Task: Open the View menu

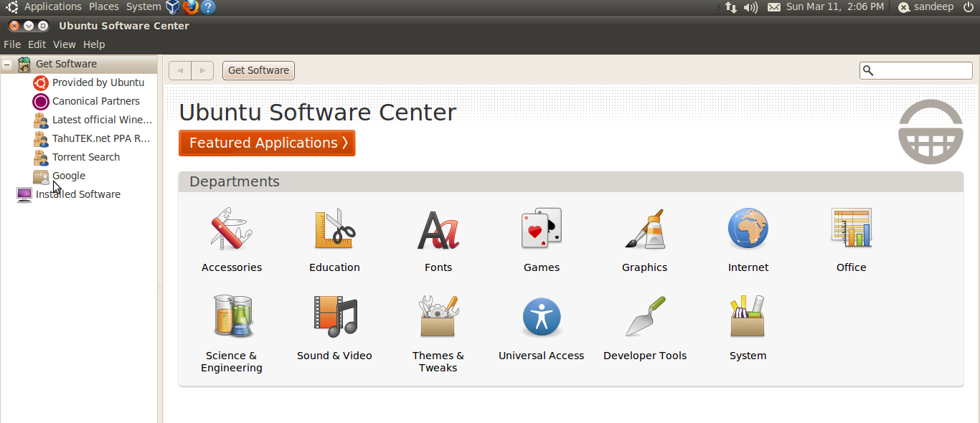Action: point(64,44)
